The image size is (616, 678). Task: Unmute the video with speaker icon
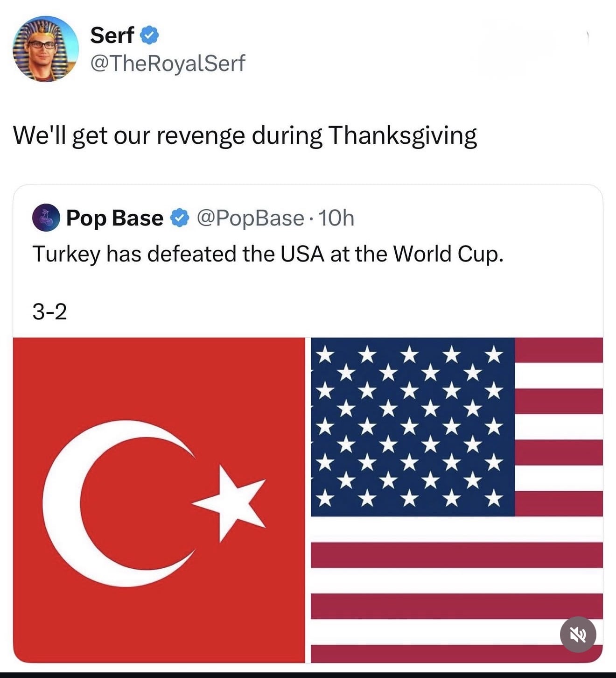point(578,635)
